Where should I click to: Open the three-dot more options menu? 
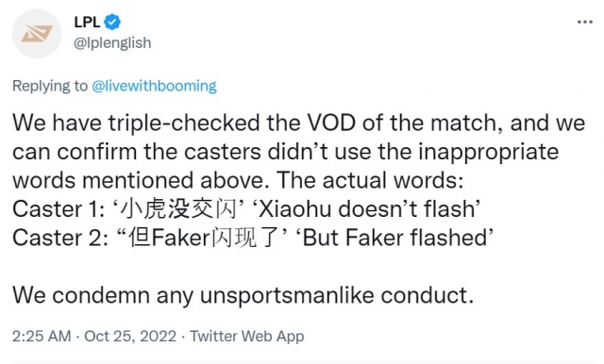[585, 22]
